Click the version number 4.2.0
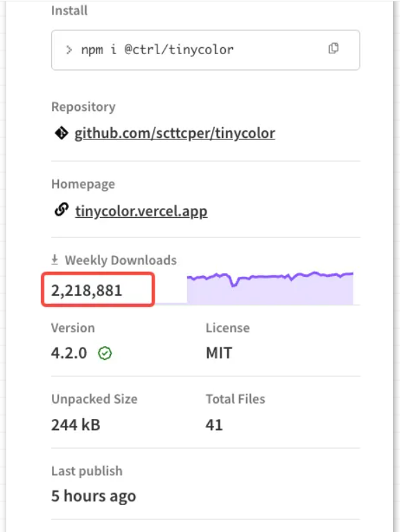 pyautogui.click(x=69, y=353)
